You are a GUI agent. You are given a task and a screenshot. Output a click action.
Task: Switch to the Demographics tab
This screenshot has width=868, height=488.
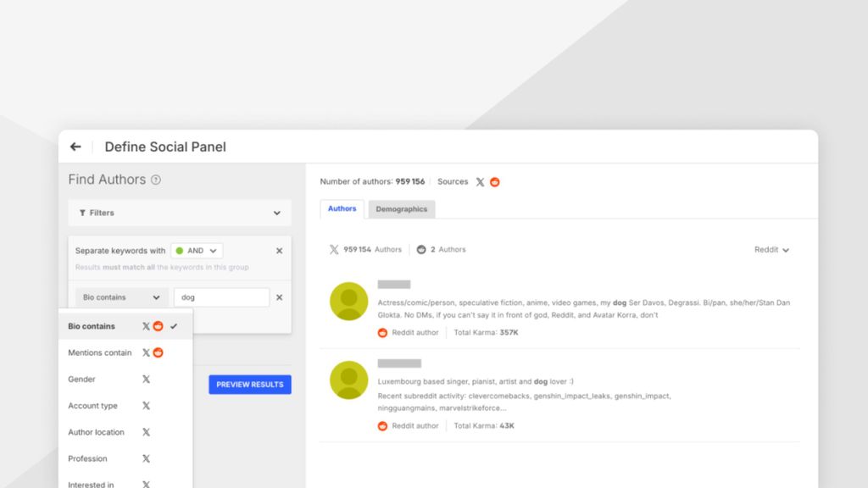click(402, 209)
